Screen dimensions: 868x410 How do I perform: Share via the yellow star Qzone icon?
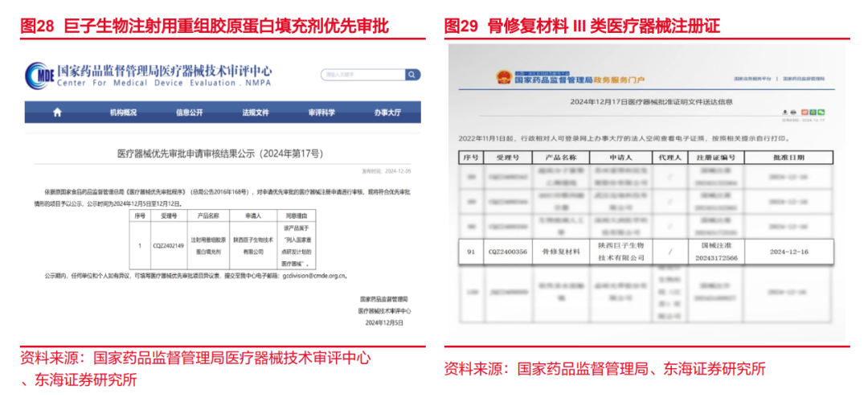tap(813, 113)
